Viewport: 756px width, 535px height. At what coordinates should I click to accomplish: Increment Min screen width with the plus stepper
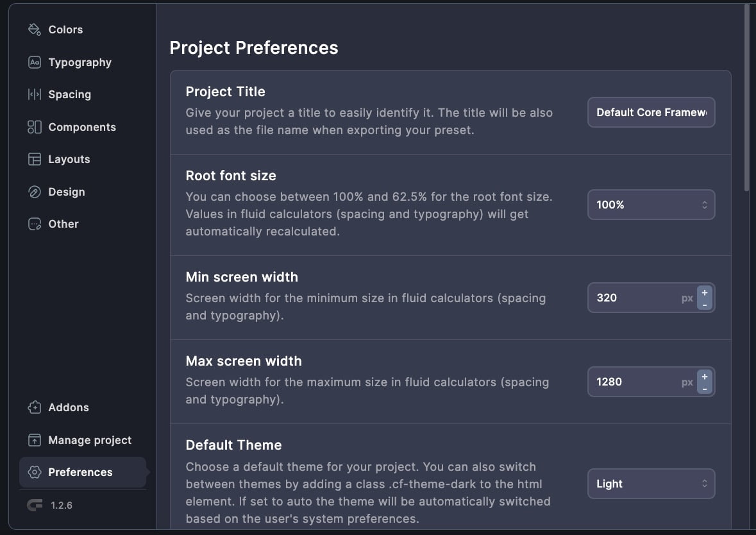pos(703,292)
